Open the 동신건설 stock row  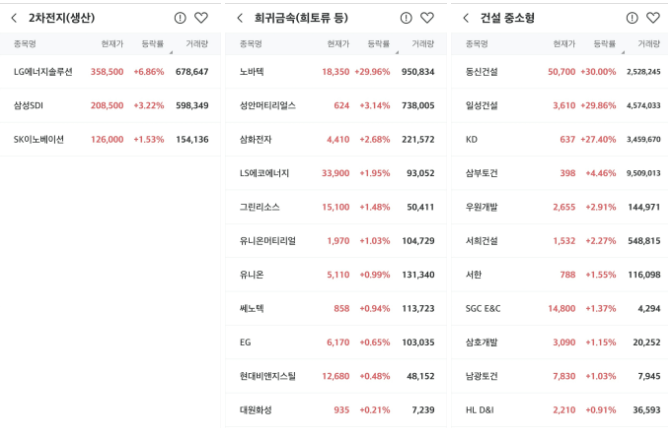560,72
